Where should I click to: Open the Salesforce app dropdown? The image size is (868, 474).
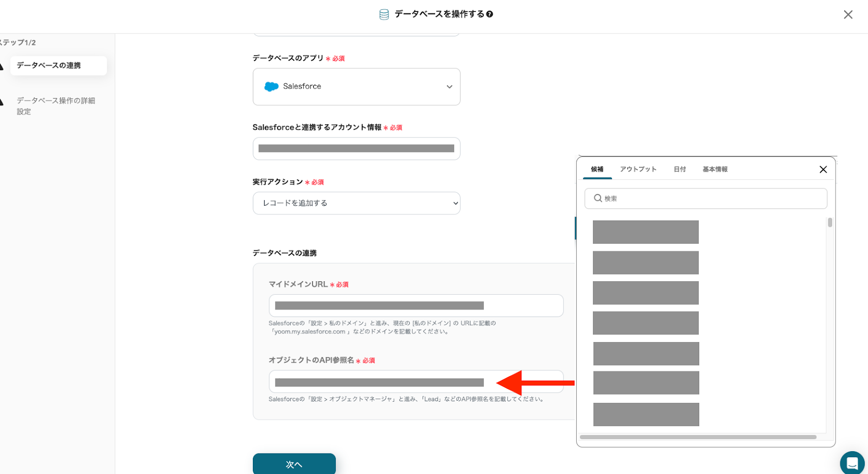pyautogui.click(x=356, y=87)
